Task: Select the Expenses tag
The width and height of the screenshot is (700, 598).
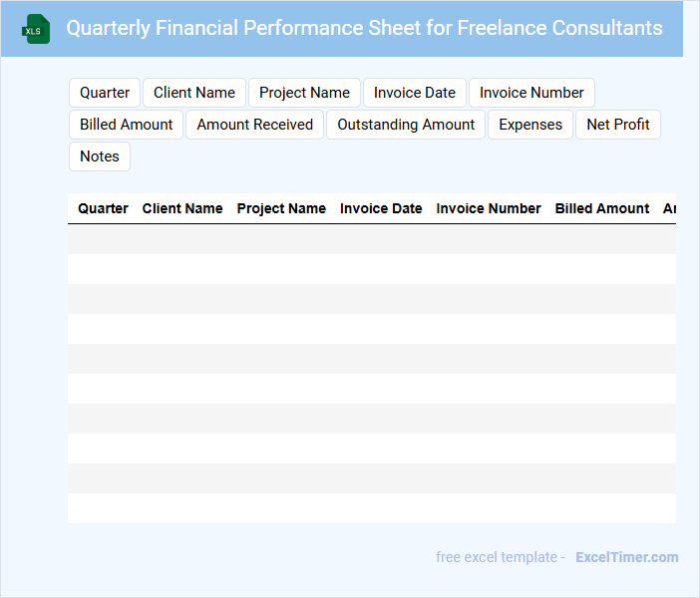Action: point(530,125)
